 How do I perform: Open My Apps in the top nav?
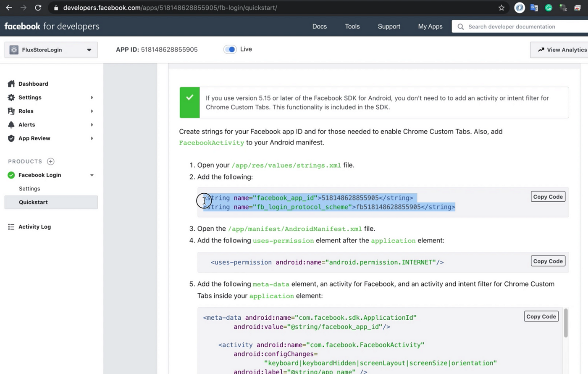click(430, 26)
